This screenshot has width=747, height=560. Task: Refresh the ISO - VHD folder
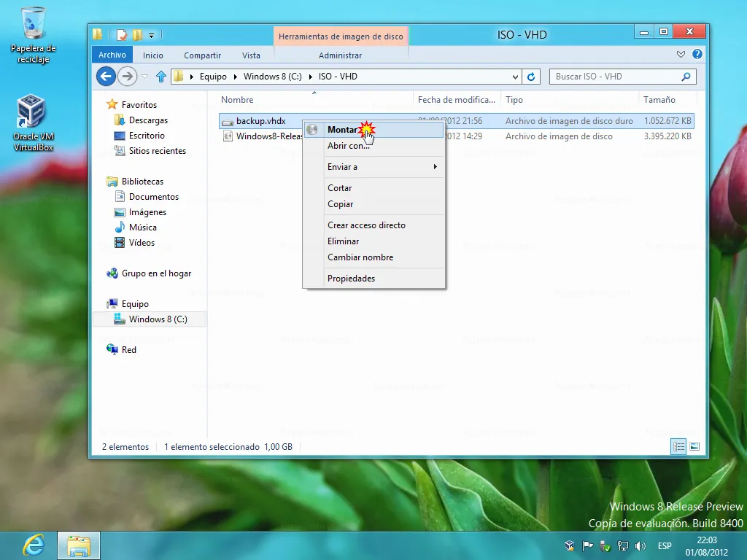(531, 77)
